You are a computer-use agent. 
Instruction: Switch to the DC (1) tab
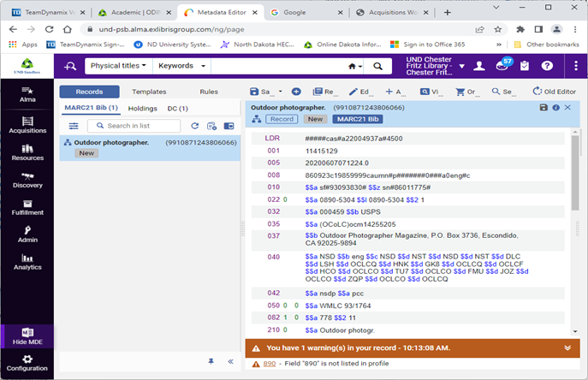[178, 109]
